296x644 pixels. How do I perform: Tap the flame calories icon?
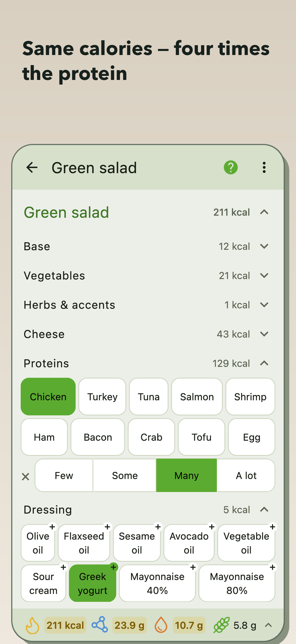coord(33,625)
